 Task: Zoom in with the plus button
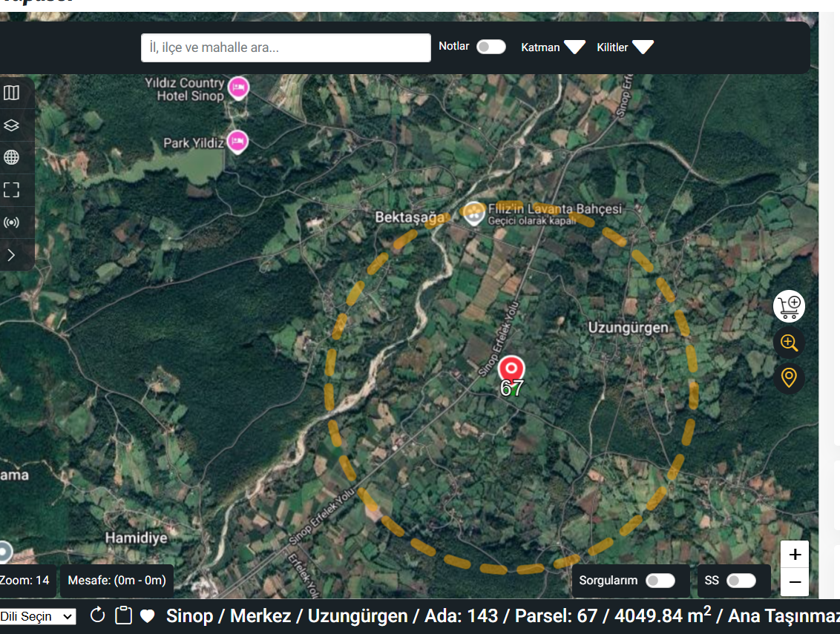(x=795, y=555)
